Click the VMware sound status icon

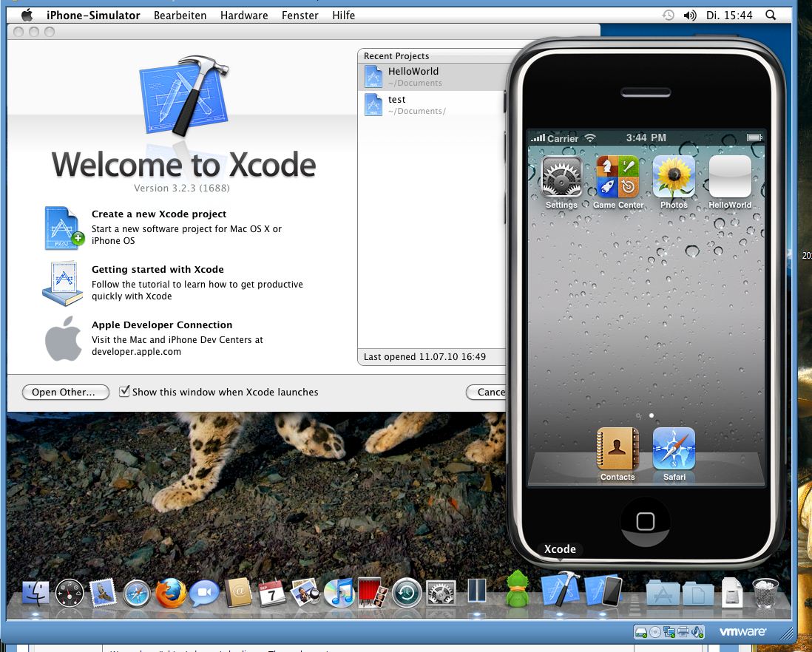tap(697, 632)
